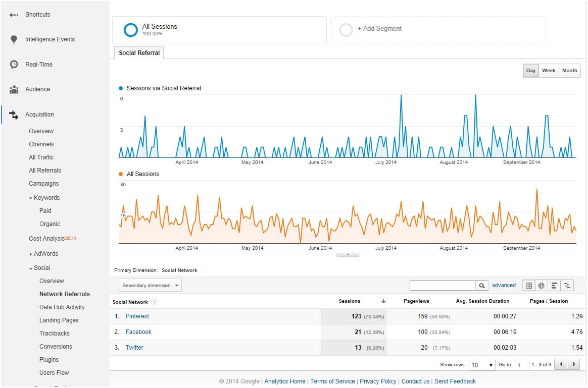The height and width of the screenshot is (388, 588).
Task: Set the chart interval to Day
Action: (x=530, y=71)
